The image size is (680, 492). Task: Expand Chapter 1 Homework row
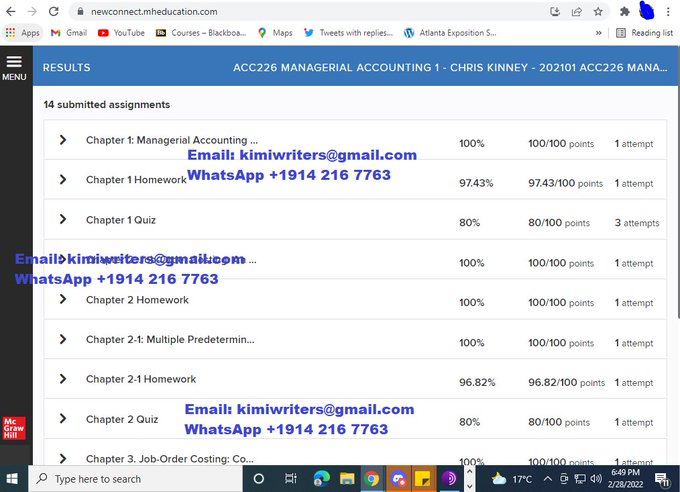(63, 180)
